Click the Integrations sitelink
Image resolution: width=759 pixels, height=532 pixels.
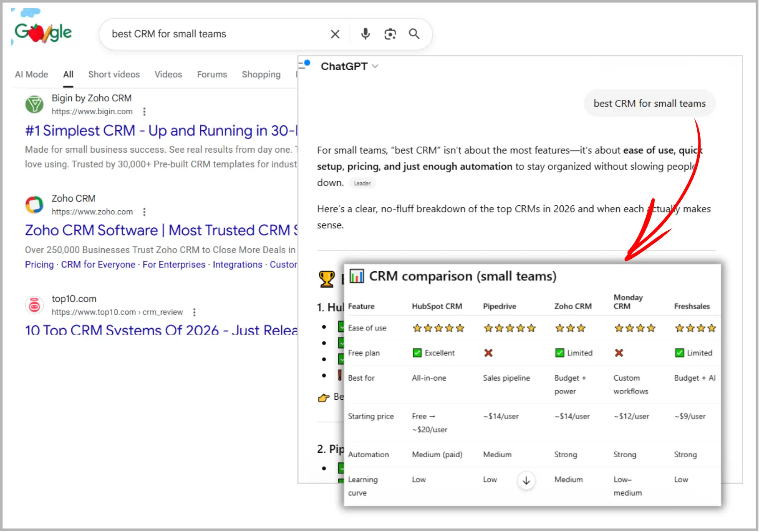237,265
